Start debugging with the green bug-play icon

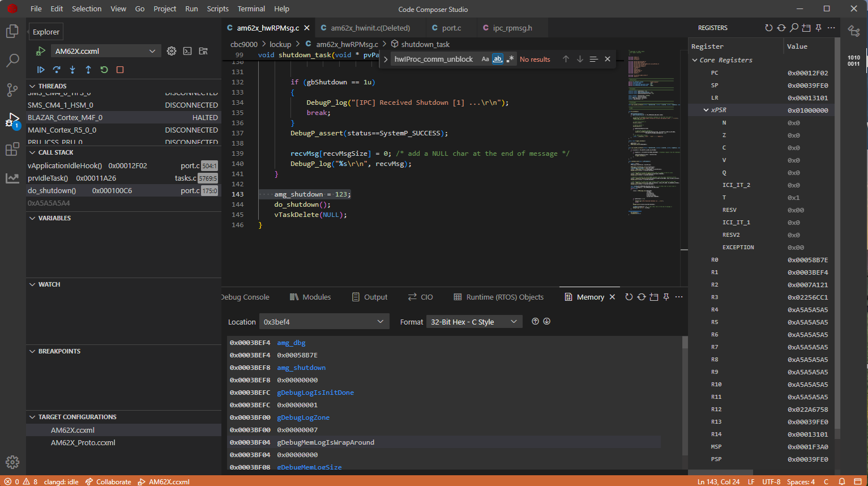tap(40, 51)
